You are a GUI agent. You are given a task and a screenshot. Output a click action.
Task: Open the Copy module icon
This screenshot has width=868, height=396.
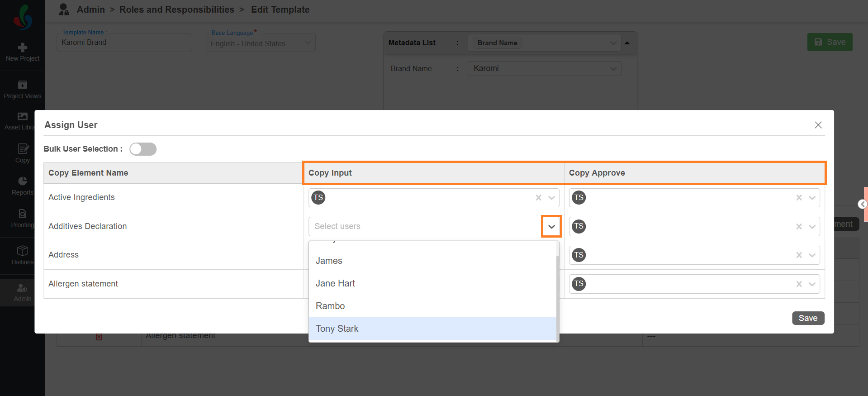coord(23,149)
